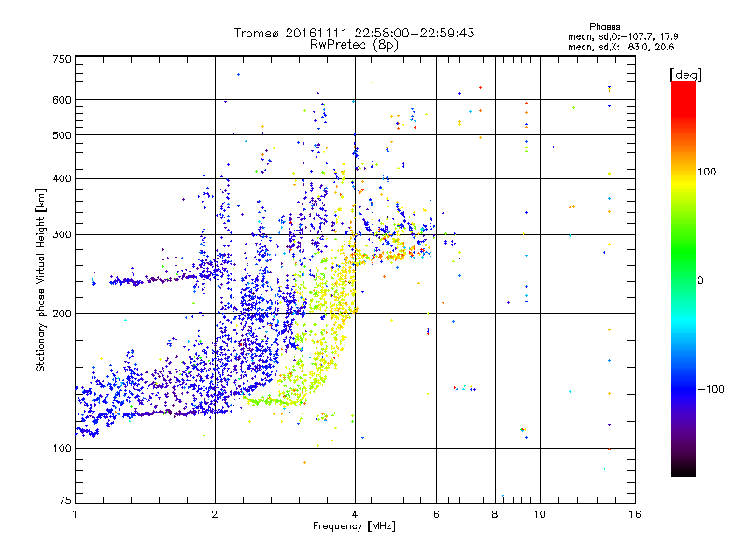Click the x-axis tick label '4'
This screenshot has width=747, height=560.
coord(355,514)
